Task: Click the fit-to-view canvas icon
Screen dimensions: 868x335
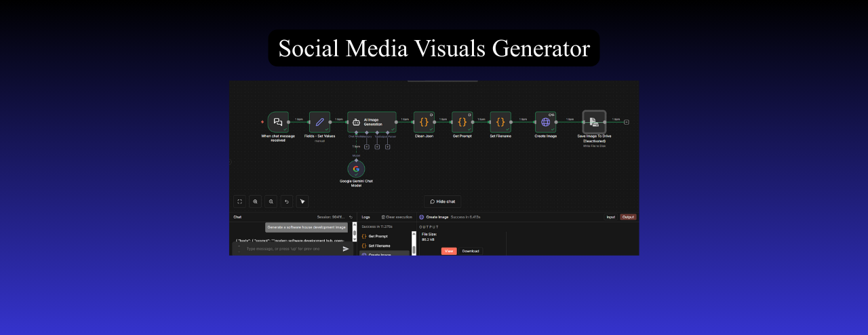Action: coord(239,201)
